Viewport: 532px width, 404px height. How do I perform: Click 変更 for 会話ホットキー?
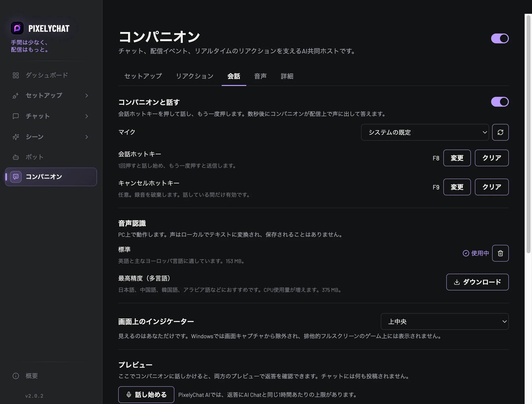(457, 158)
